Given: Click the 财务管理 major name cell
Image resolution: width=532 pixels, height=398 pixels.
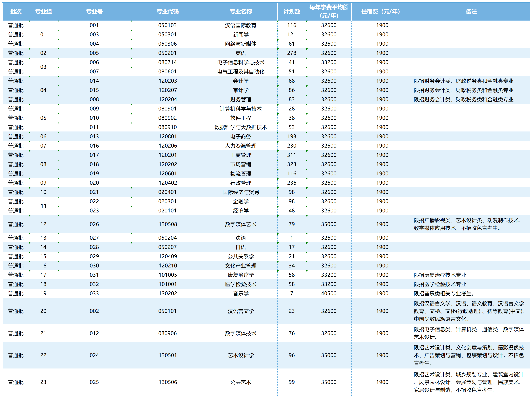Looking at the screenshot, I should tap(241, 99).
